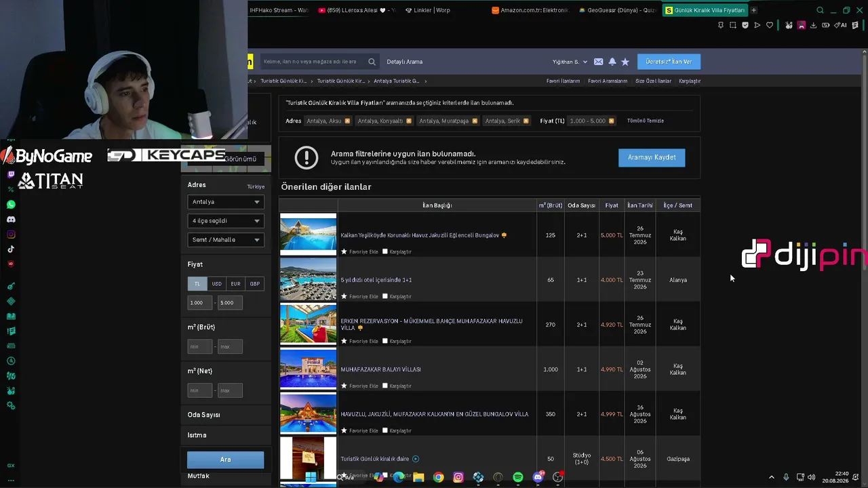868x488 pixels.
Task: Open Instagram in the browser sidebar
Action: pos(11,235)
